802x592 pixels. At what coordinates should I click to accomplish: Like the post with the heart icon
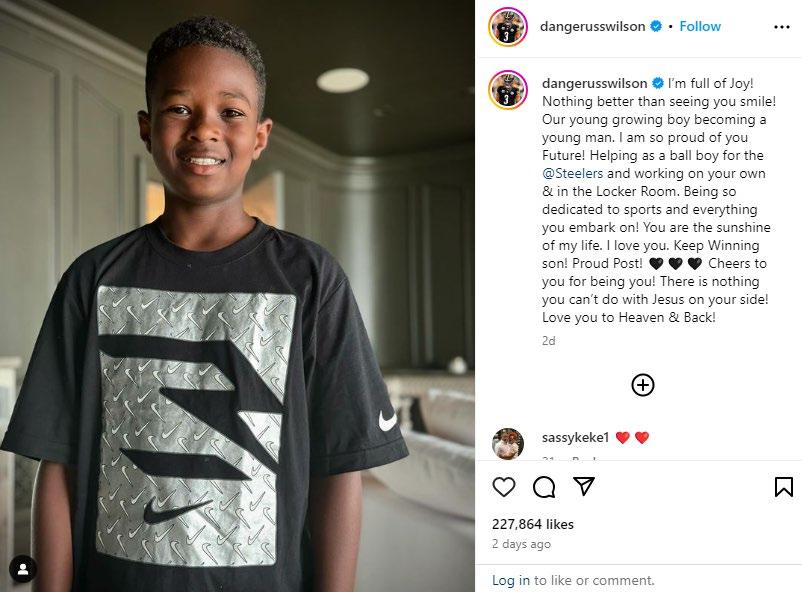click(504, 487)
